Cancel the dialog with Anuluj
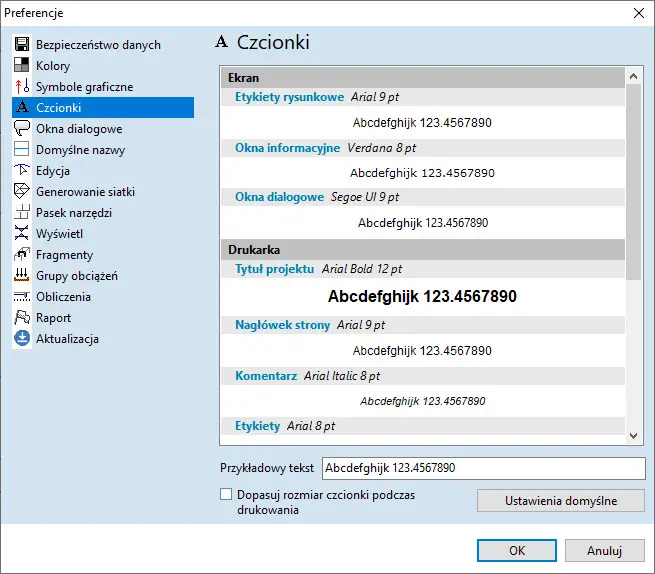This screenshot has width=655, height=574. tap(604, 550)
